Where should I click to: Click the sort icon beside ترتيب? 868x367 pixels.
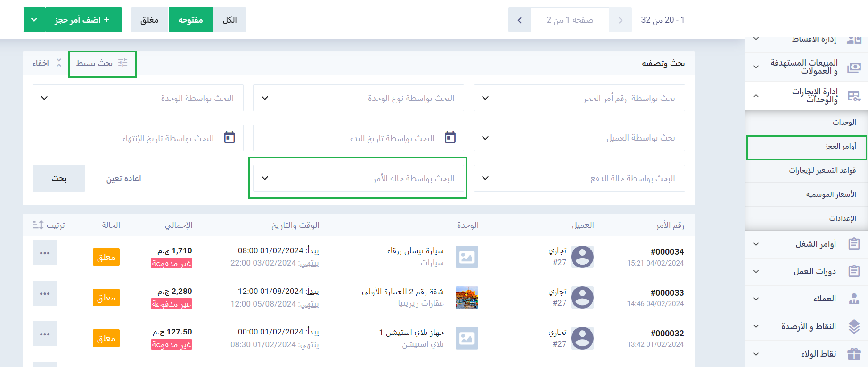[38, 225]
